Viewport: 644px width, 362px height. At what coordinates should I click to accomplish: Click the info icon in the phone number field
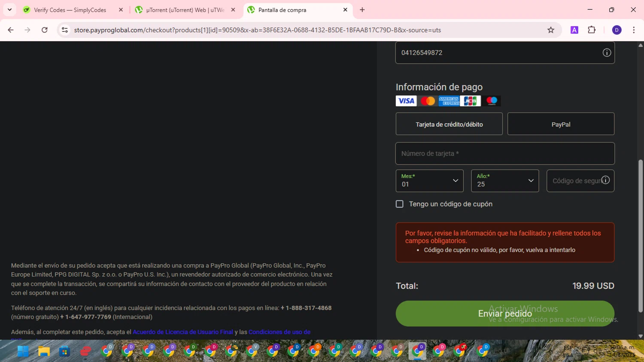click(607, 52)
